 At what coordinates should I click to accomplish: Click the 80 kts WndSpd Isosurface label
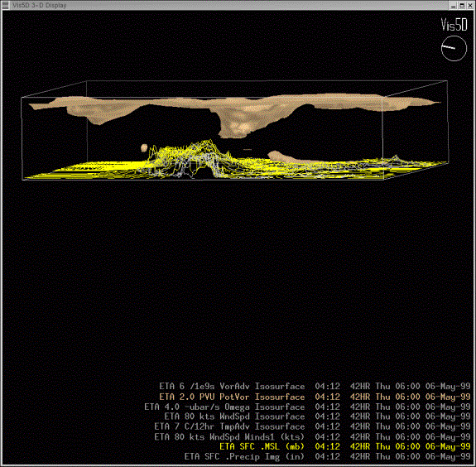(x=234, y=416)
